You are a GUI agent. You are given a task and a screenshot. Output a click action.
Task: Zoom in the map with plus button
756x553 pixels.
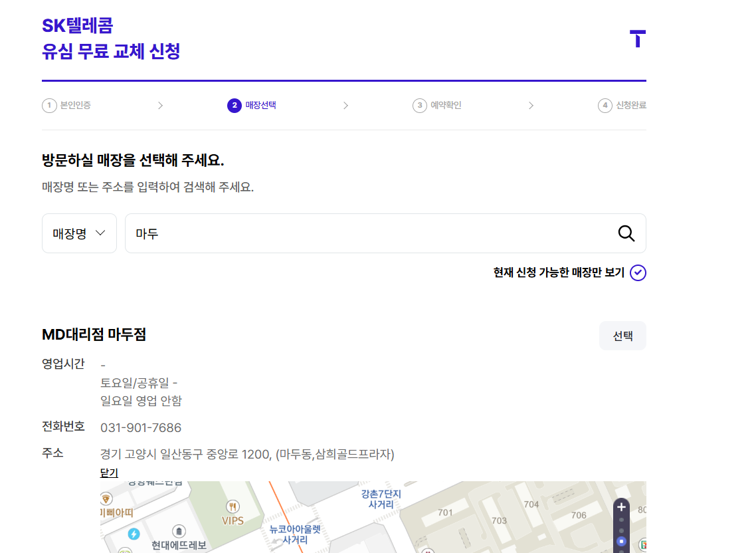[621, 506]
